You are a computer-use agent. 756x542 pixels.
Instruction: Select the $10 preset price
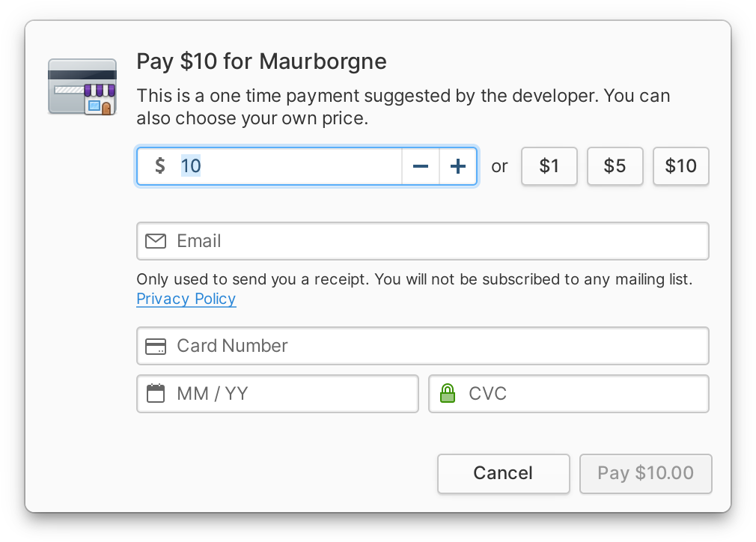click(x=680, y=166)
